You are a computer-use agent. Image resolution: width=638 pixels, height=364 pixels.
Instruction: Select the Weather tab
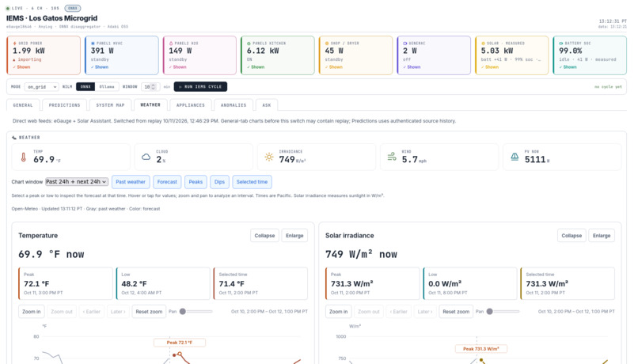(x=150, y=105)
